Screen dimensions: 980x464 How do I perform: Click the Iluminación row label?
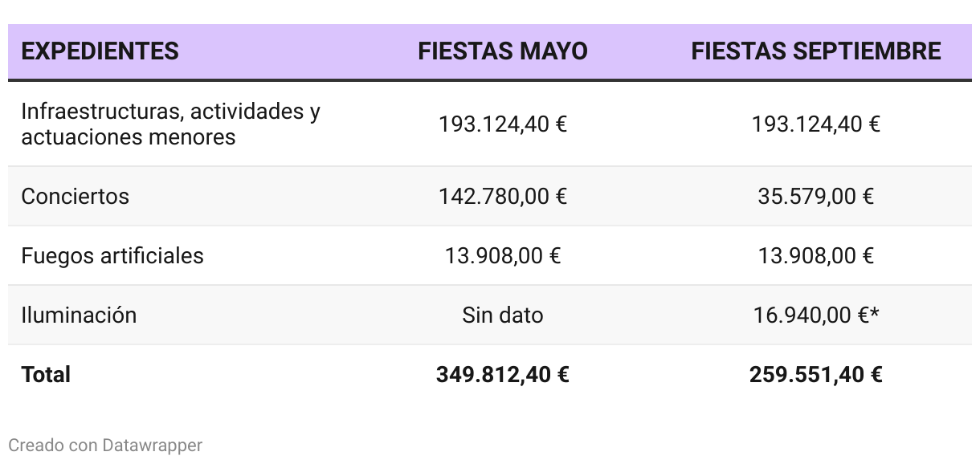click(x=79, y=315)
